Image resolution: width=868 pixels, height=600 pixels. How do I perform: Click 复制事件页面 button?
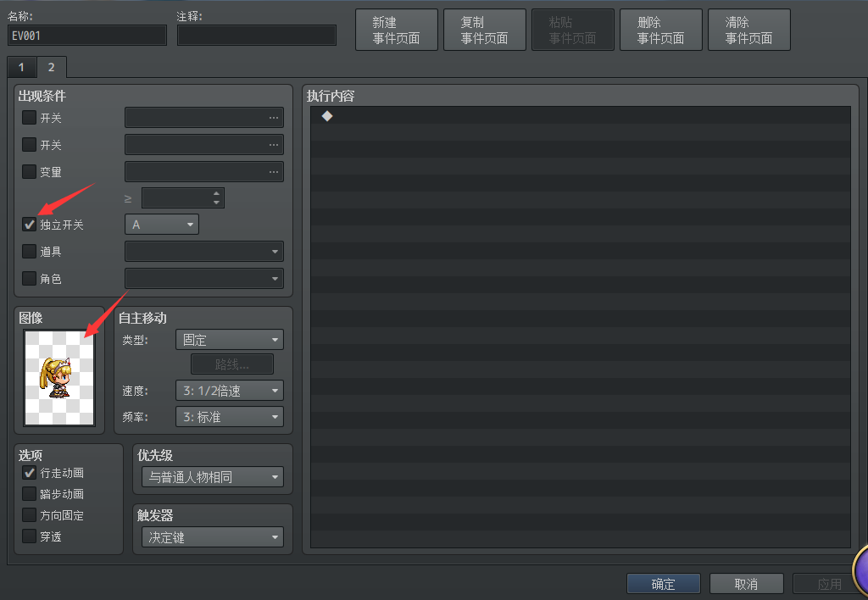coord(484,30)
